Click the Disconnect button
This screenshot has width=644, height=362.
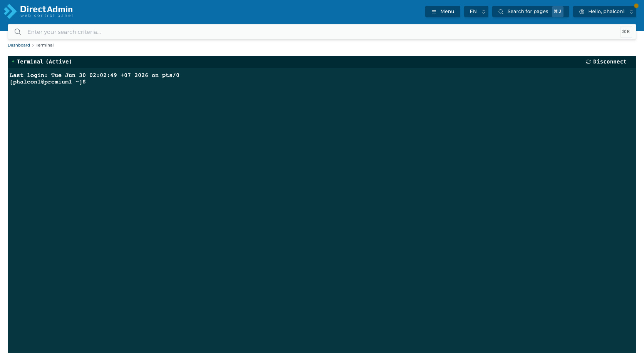606,62
